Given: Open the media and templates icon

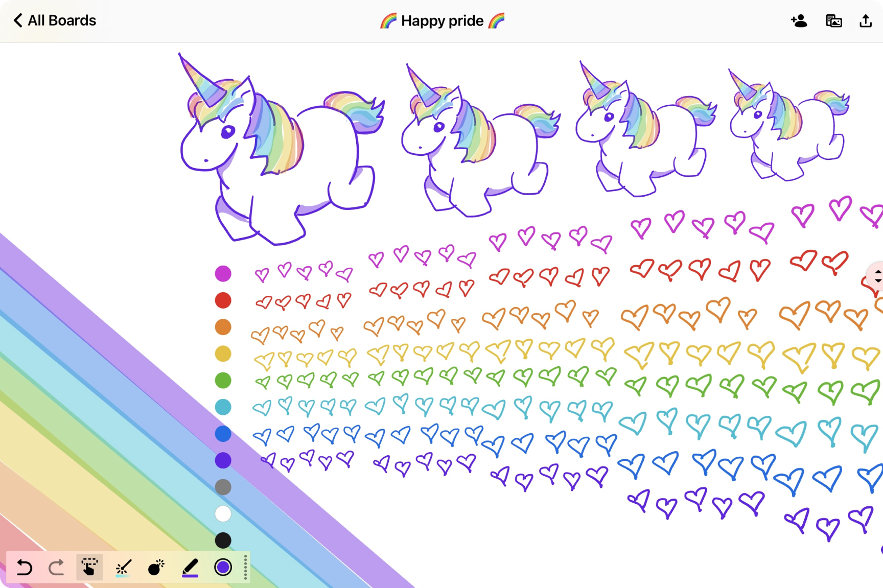Looking at the screenshot, I should pos(833,21).
